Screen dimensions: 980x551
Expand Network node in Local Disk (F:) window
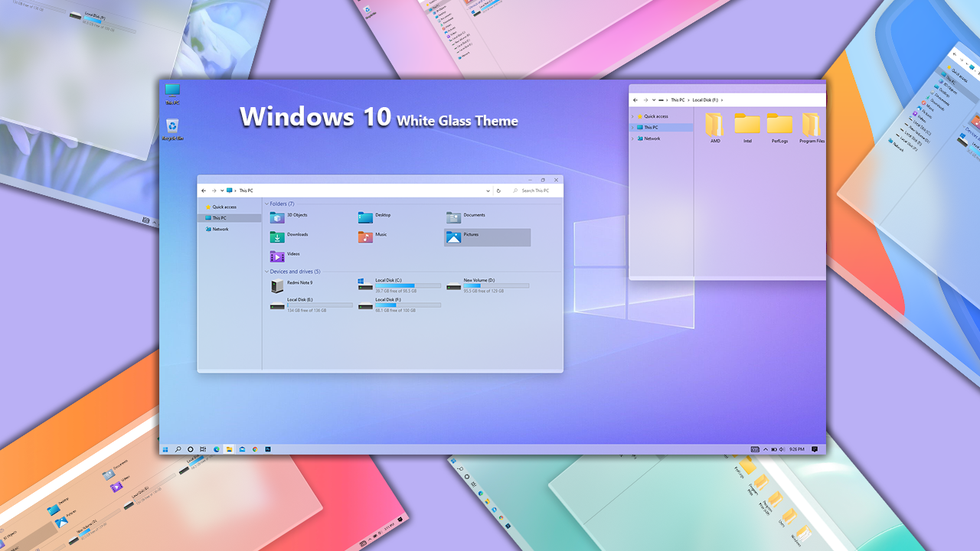[x=632, y=139]
